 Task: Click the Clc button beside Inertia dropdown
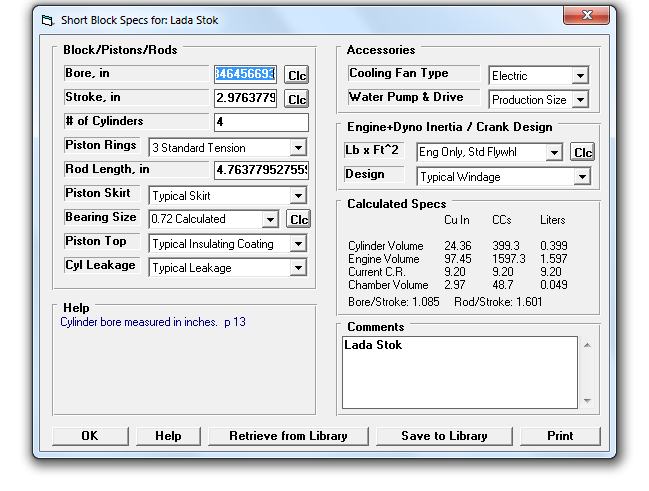[582, 153]
